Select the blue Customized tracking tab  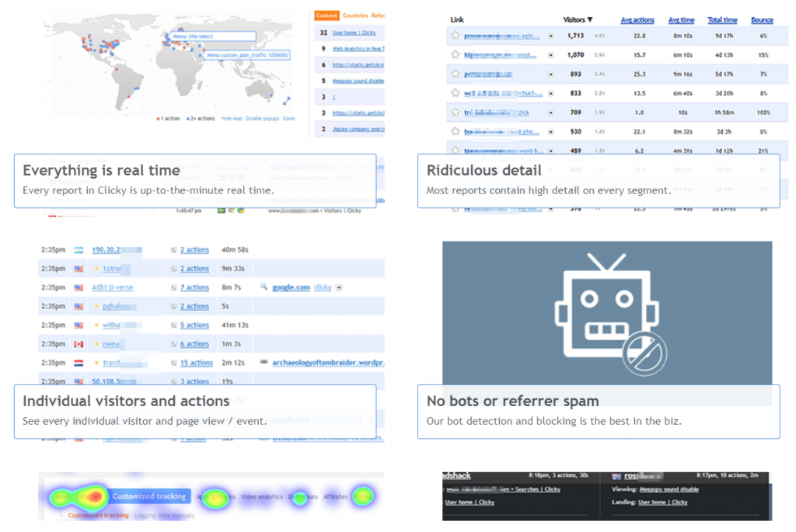(x=149, y=496)
